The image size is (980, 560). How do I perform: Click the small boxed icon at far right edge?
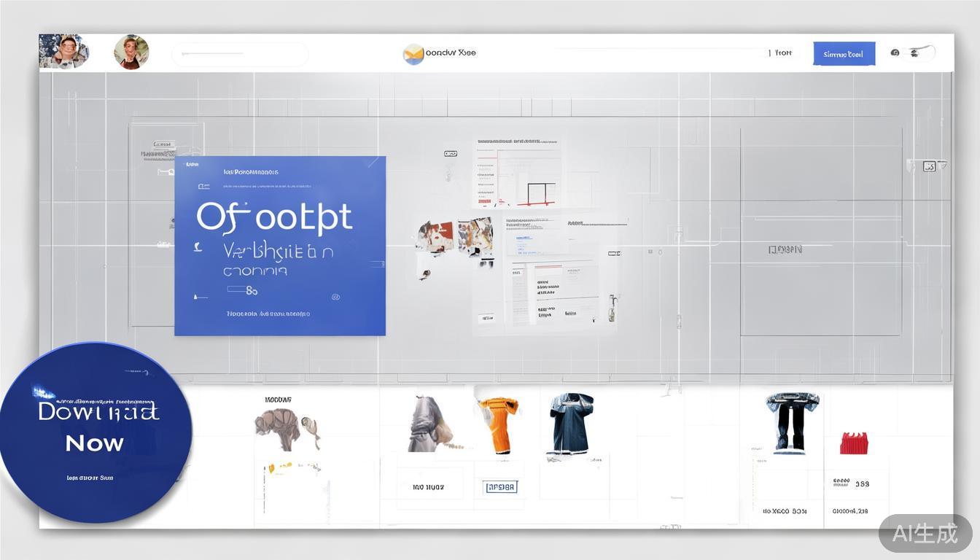coord(929,166)
